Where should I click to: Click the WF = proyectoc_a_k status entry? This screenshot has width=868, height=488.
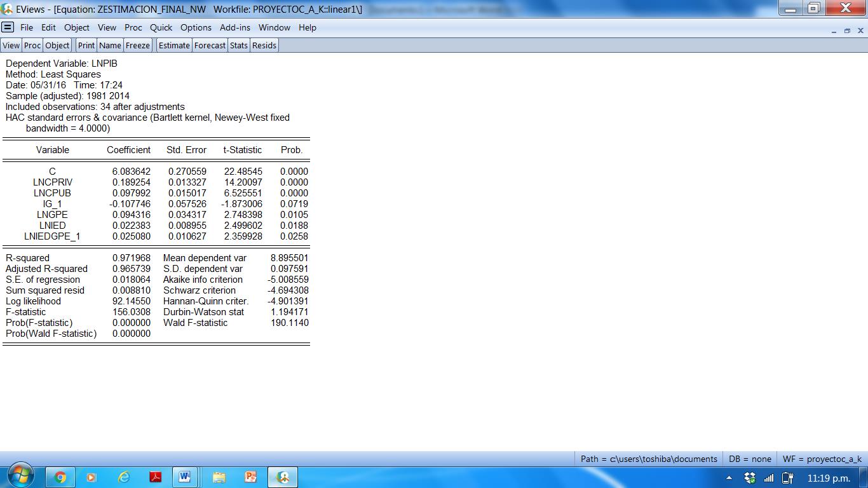[x=822, y=459]
